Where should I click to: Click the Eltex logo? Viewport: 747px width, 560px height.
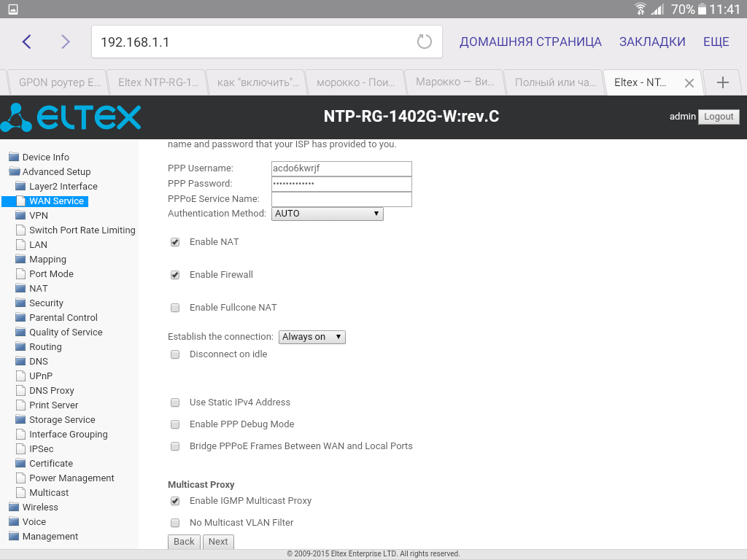[x=71, y=117]
